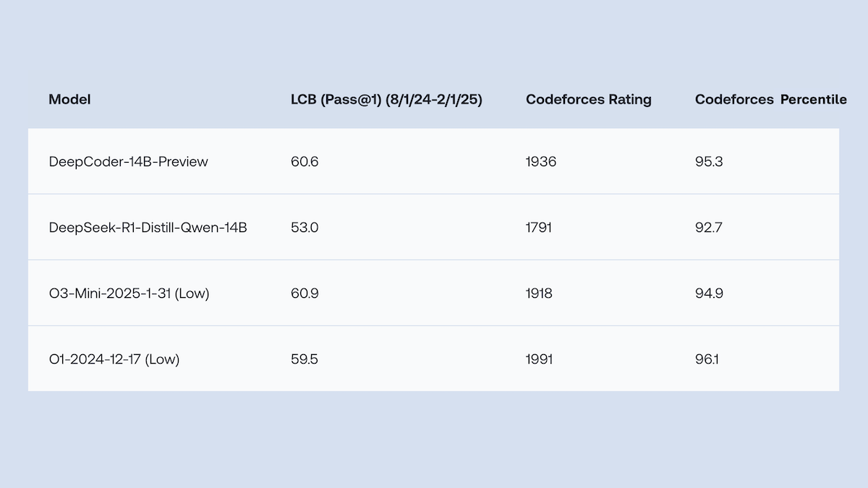This screenshot has width=868, height=488.
Task: Click the 1991 Codeforces rating value
Action: (539, 359)
